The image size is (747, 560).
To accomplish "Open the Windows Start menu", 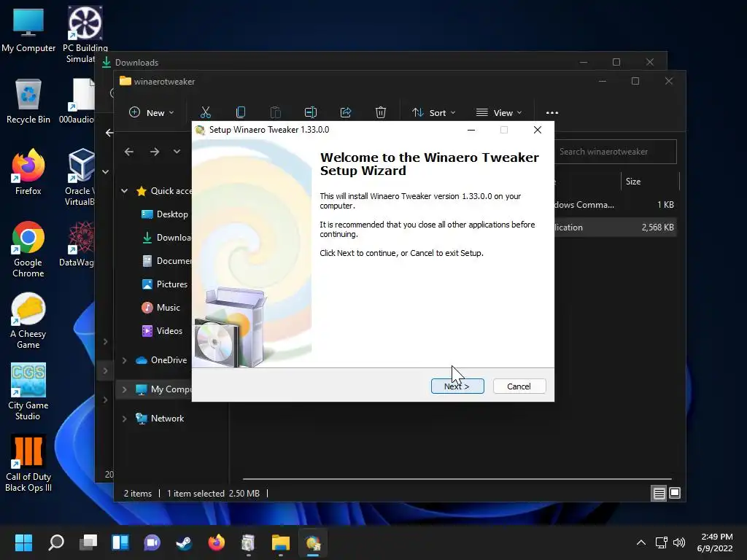I will tap(24, 542).
